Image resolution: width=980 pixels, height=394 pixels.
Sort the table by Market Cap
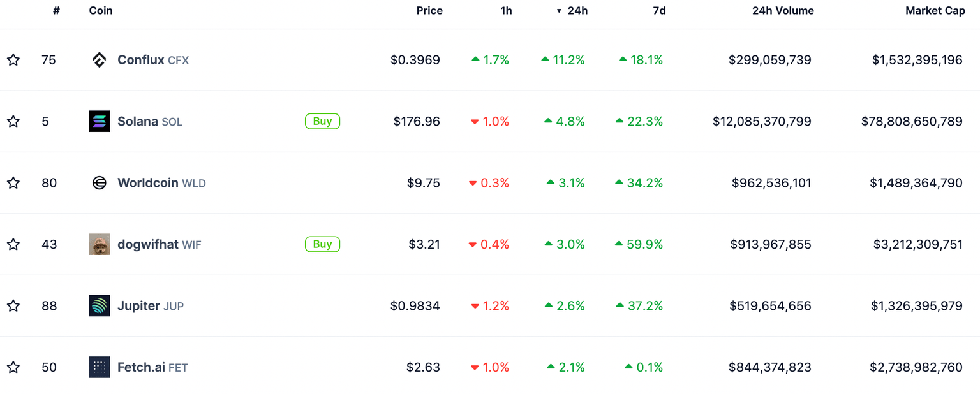click(935, 11)
